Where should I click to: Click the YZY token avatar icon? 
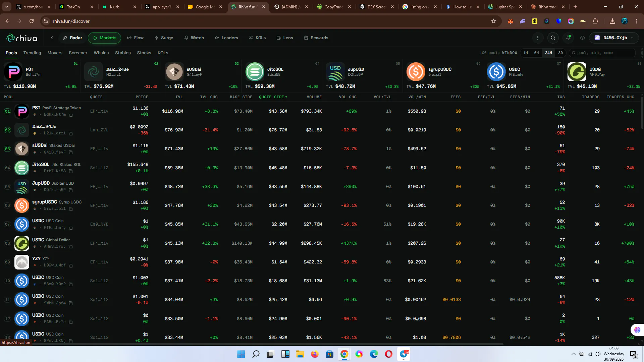coord(22,262)
